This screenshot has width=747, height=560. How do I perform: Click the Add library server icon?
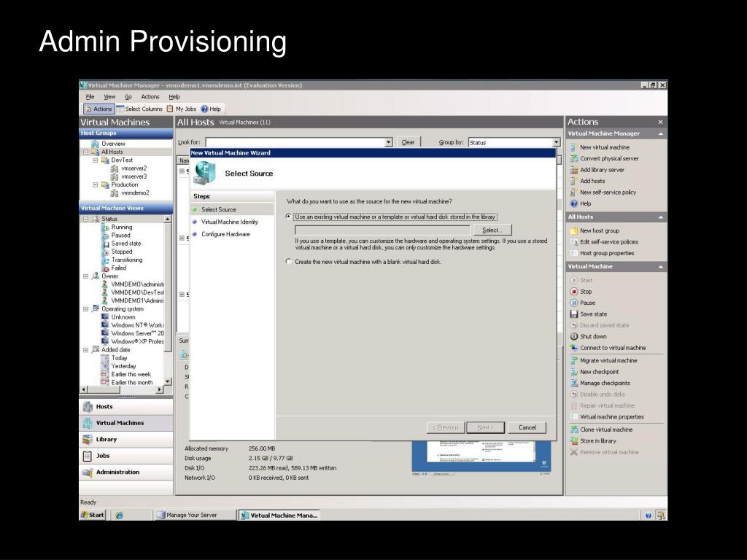point(574,169)
